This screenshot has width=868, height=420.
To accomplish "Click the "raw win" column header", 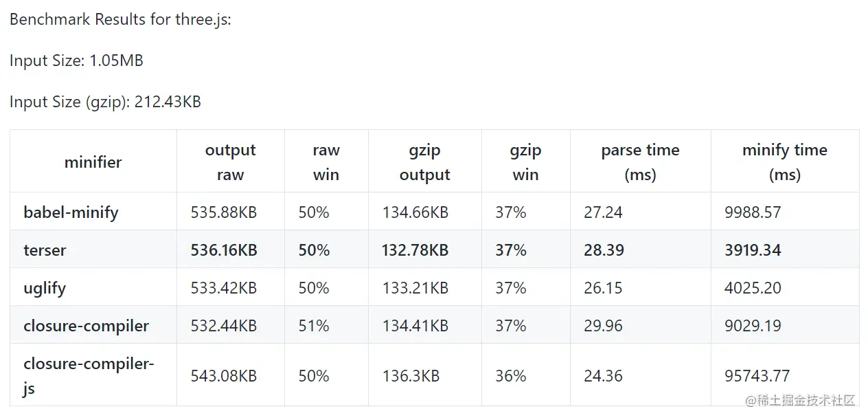I will coord(326,162).
